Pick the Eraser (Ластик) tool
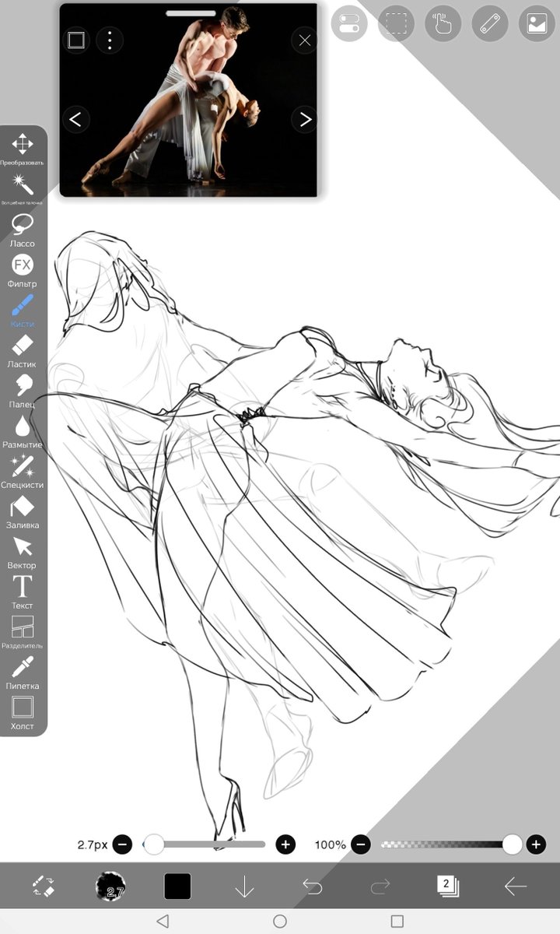This screenshot has width=560, height=934. 23,349
